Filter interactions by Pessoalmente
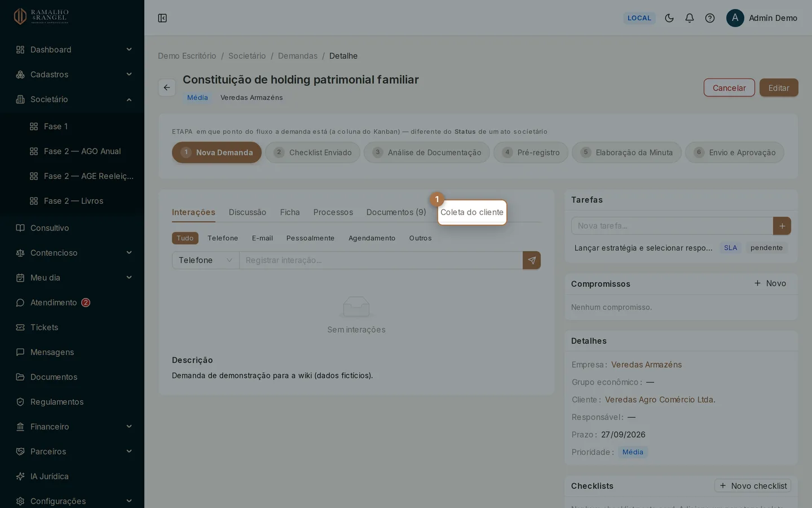The image size is (812, 508). 310,238
